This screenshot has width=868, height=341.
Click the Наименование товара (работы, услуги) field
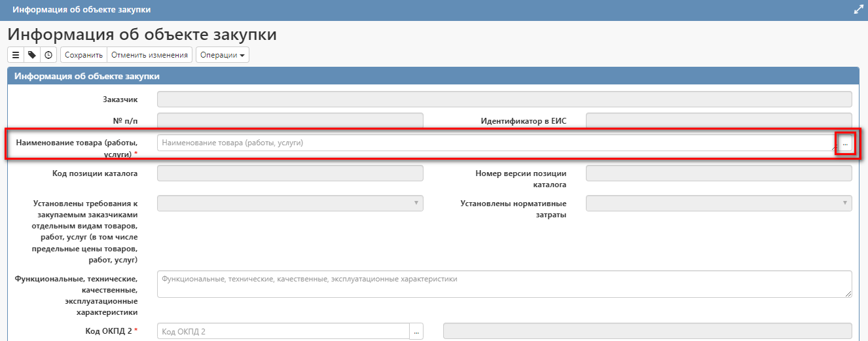497,143
